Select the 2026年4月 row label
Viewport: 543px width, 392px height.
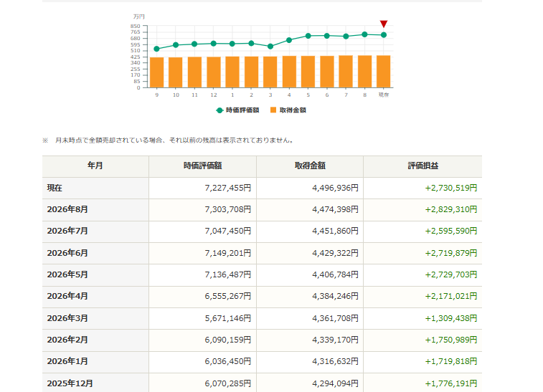[x=67, y=296]
